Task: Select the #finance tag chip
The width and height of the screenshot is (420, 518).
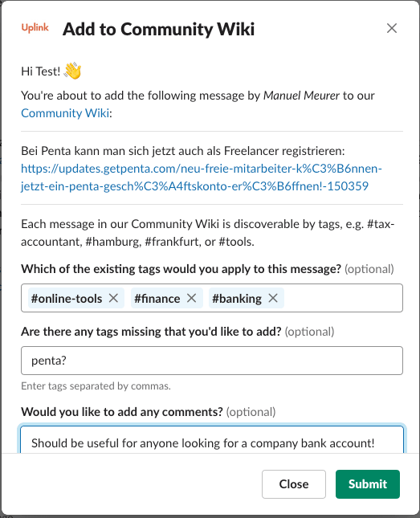Action: coord(157,298)
